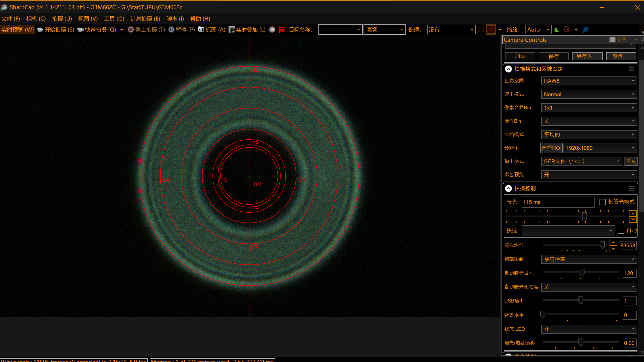Pause capture with the 暂停 (P) icon
Image resolution: width=644 pixels, height=362 pixels.
click(171, 30)
